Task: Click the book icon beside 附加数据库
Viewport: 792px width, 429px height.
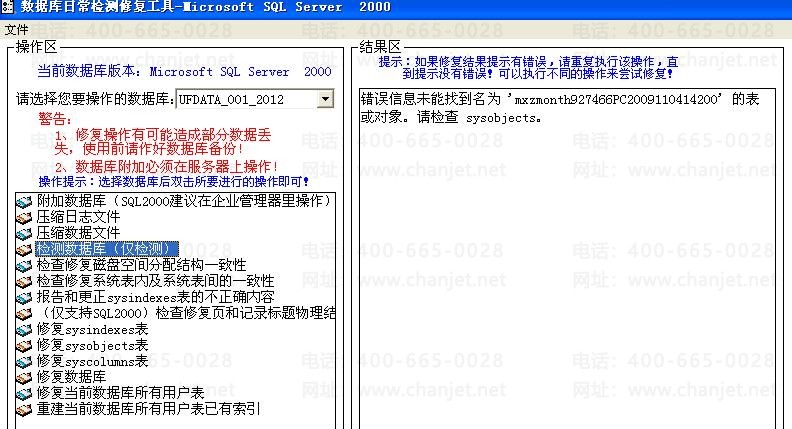Action: 24,202
